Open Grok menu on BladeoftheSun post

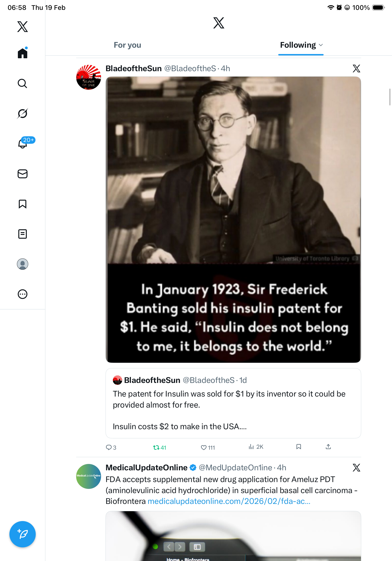[356, 69]
